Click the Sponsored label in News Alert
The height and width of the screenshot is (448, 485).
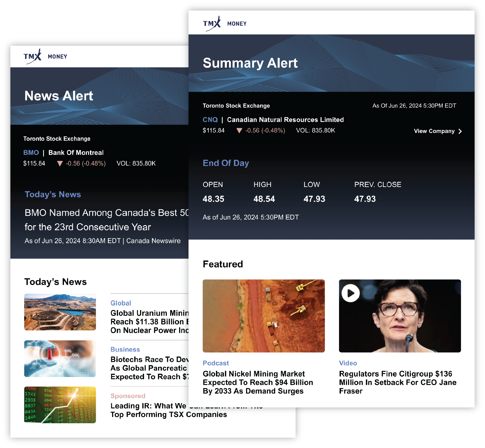coord(128,396)
